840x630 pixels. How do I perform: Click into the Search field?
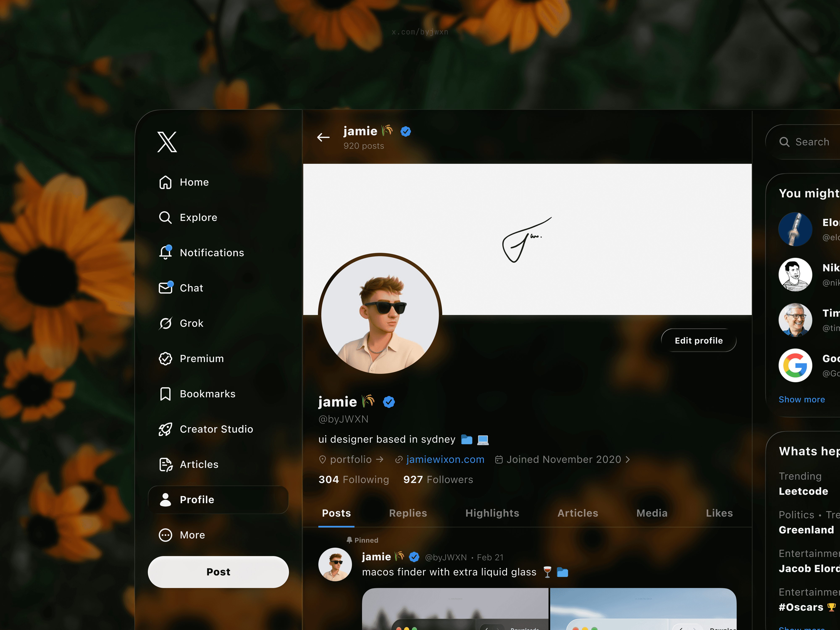coord(812,142)
